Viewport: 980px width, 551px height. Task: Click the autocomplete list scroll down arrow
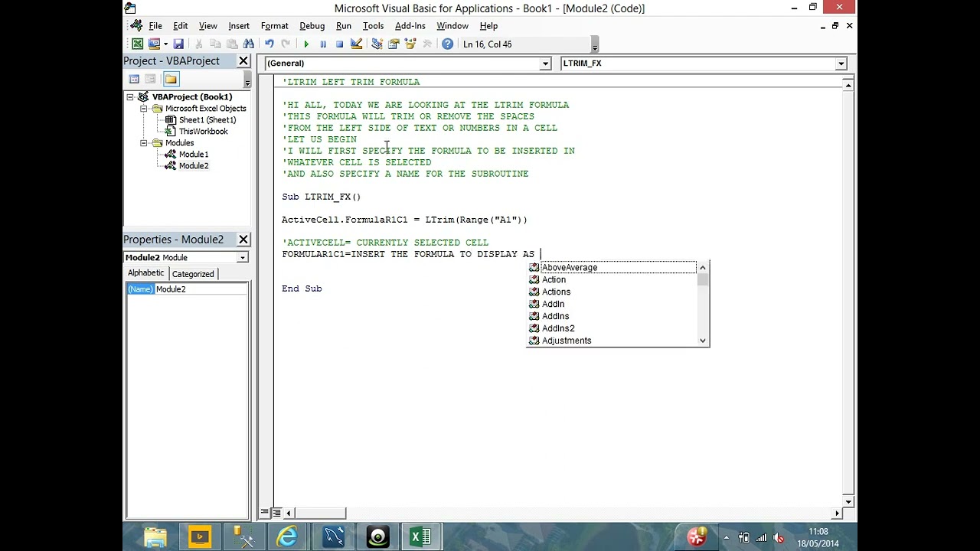coord(703,341)
